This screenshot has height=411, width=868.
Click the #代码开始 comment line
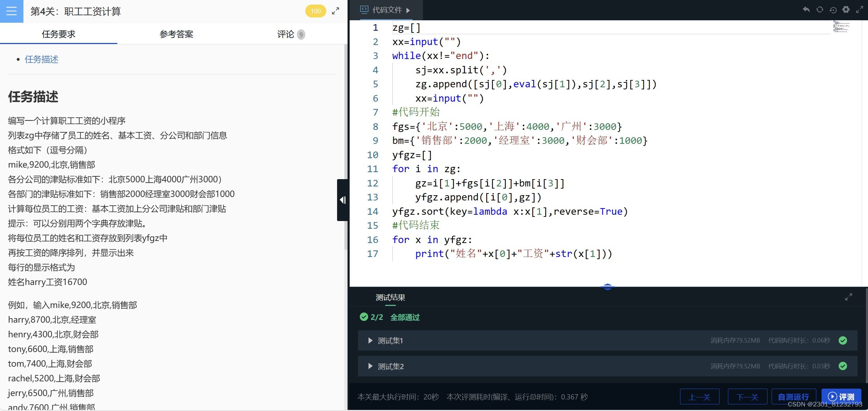[416, 112]
